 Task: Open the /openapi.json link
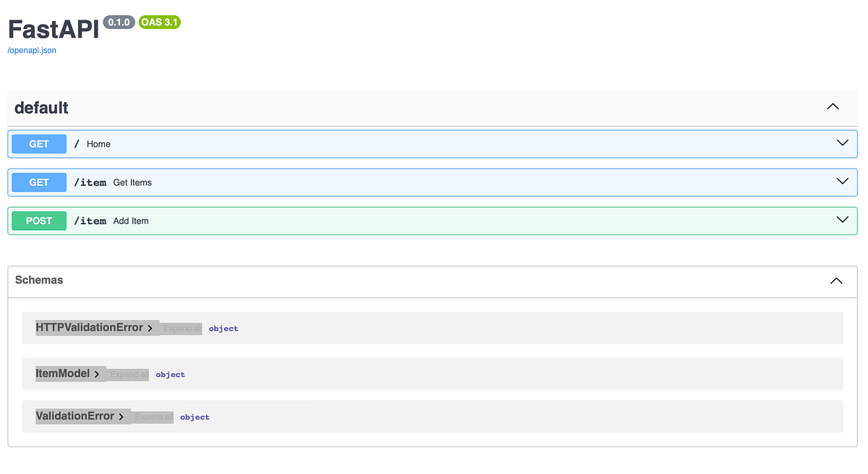32,51
